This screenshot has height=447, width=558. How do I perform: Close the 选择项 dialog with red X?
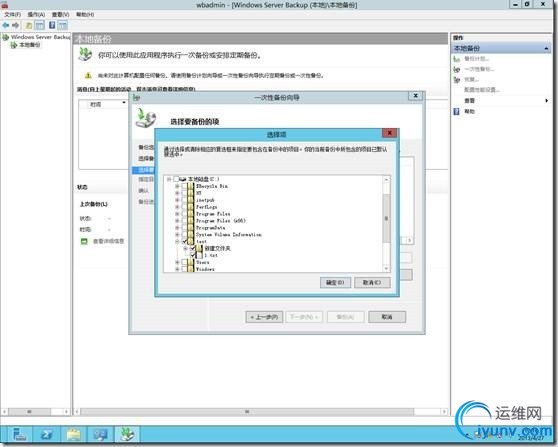click(390, 133)
